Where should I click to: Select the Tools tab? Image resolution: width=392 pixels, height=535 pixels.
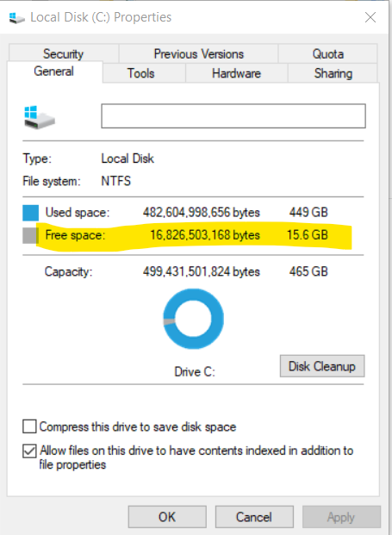tap(140, 73)
